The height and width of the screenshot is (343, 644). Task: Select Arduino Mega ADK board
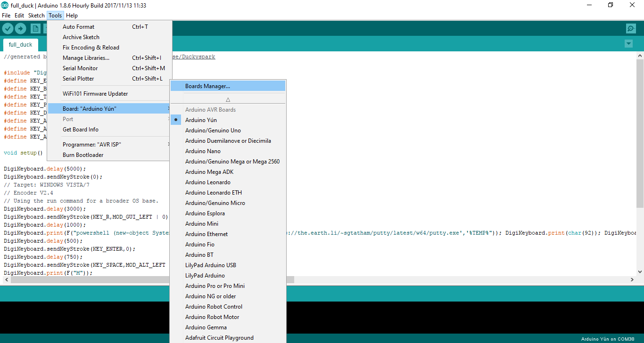tap(228, 172)
